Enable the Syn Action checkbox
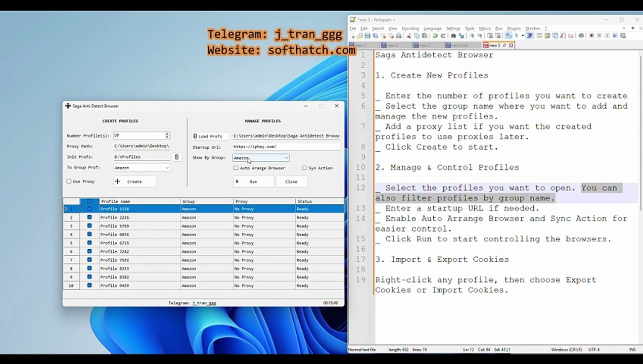643x364 pixels. click(304, 168)
